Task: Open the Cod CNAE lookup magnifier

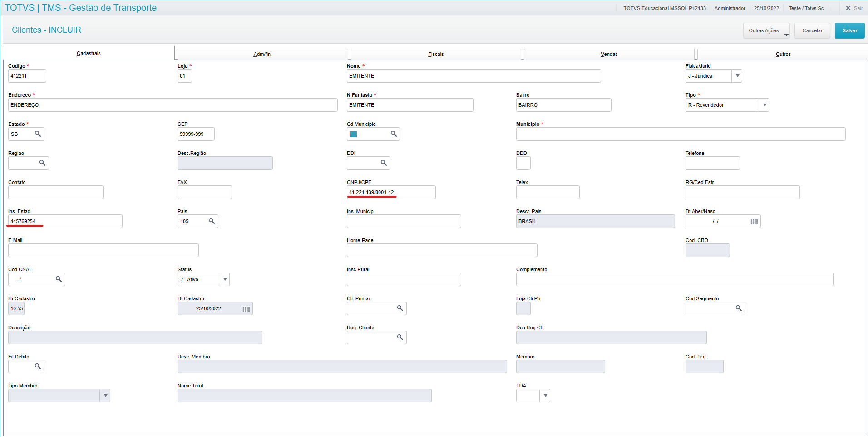Action: click(x=59, y=279)
